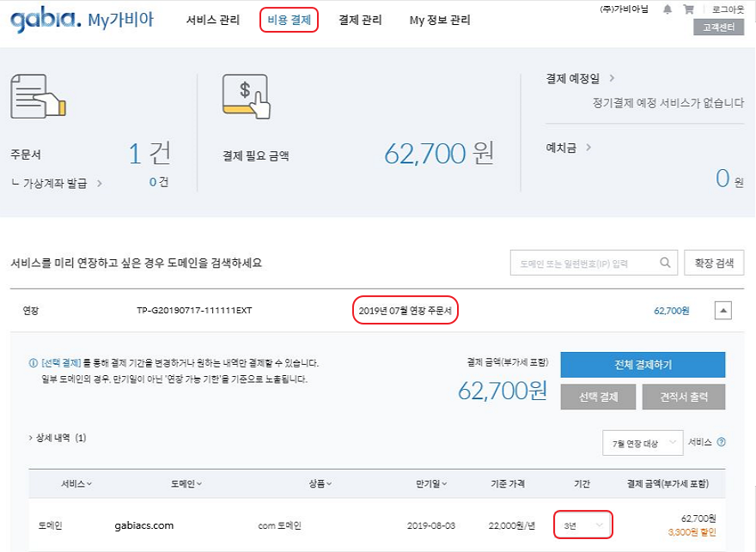The height and width of the screenshot is (552, 756).
Task: Click the 고객센터 button
Action: pos(718,27)
